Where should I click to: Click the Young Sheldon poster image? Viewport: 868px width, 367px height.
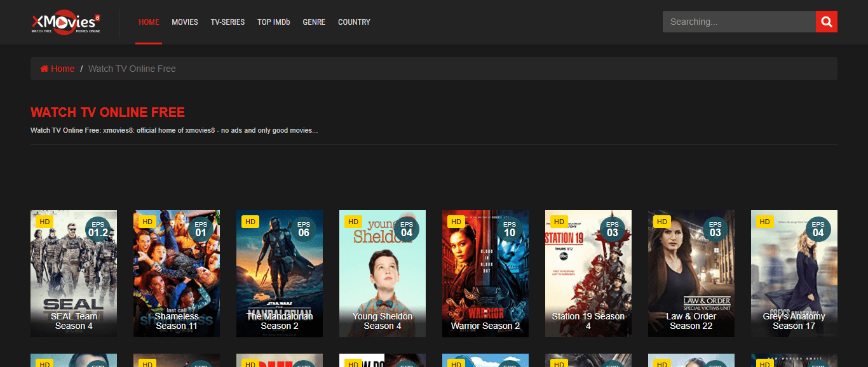coord(383,274)
